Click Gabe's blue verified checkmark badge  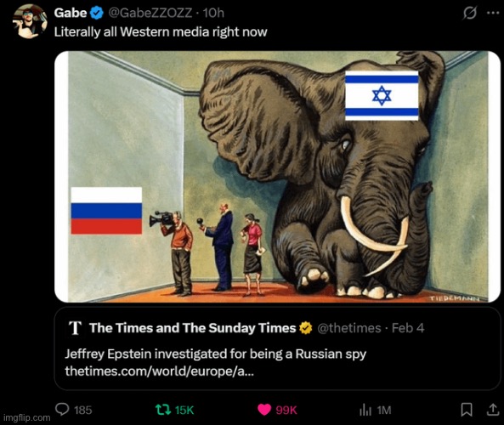coord(97,13)
